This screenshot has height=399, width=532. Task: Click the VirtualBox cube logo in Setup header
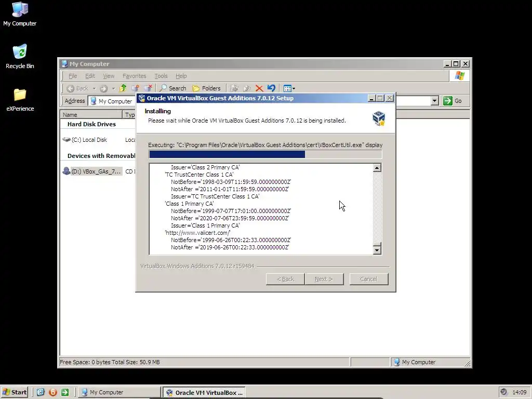click(x=379, y=118)
